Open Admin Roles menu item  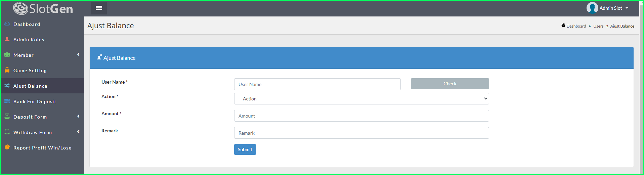(43, 40)
